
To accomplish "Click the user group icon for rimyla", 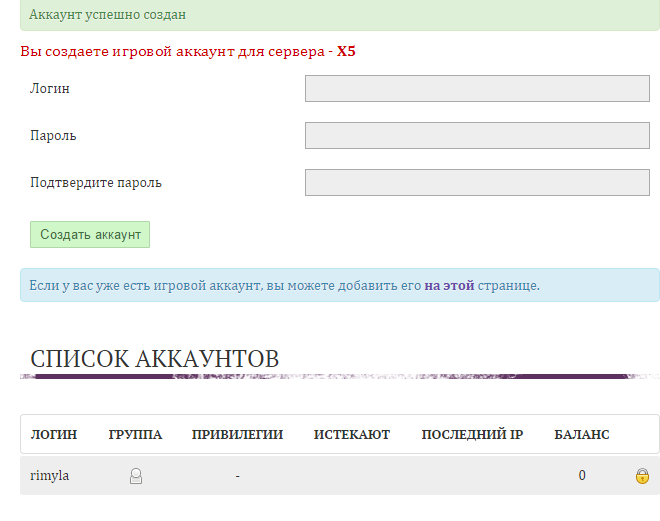I will [x=136, y=476].
